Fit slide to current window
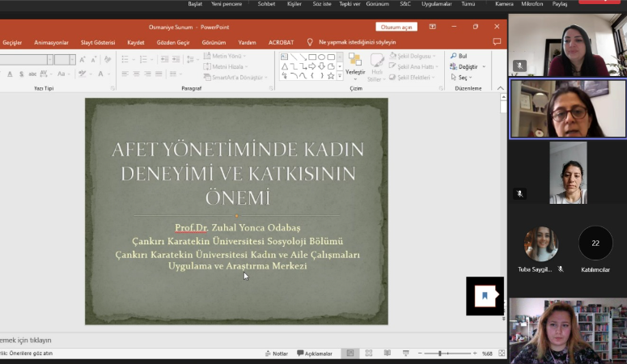Viewport: 627px width, 364px height. (502, 353)
